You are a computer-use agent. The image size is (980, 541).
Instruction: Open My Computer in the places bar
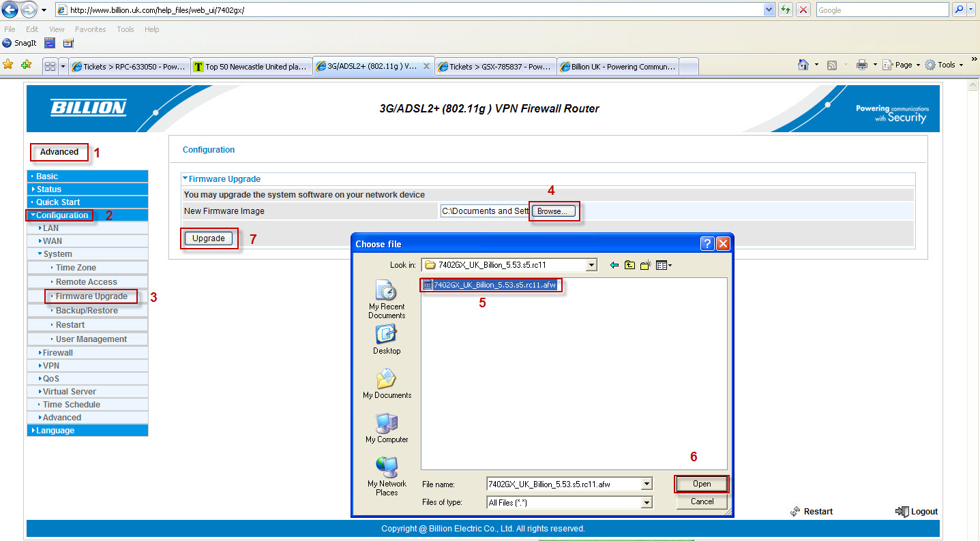coord(387,428)
